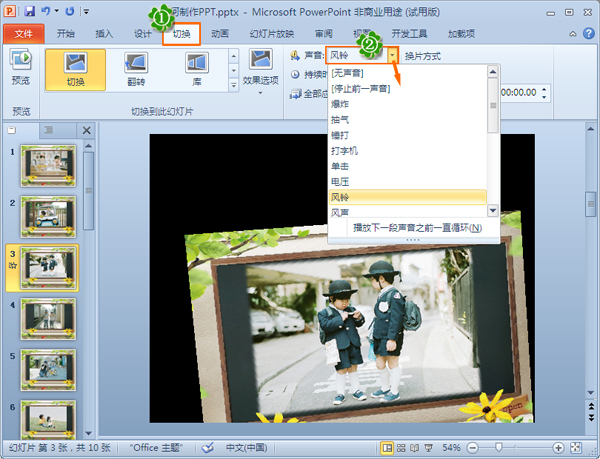Expand the full transition gallery
600x459 pixels.
point(233,85)
